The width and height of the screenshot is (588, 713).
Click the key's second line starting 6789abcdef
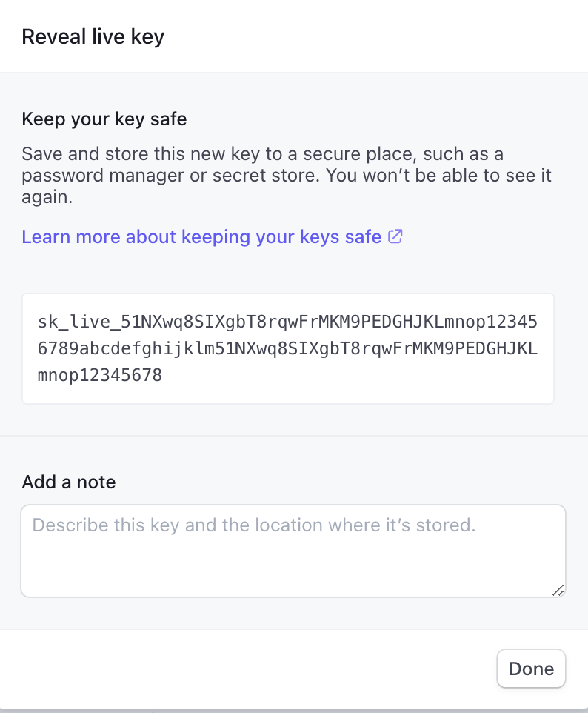tap(287, 349)
